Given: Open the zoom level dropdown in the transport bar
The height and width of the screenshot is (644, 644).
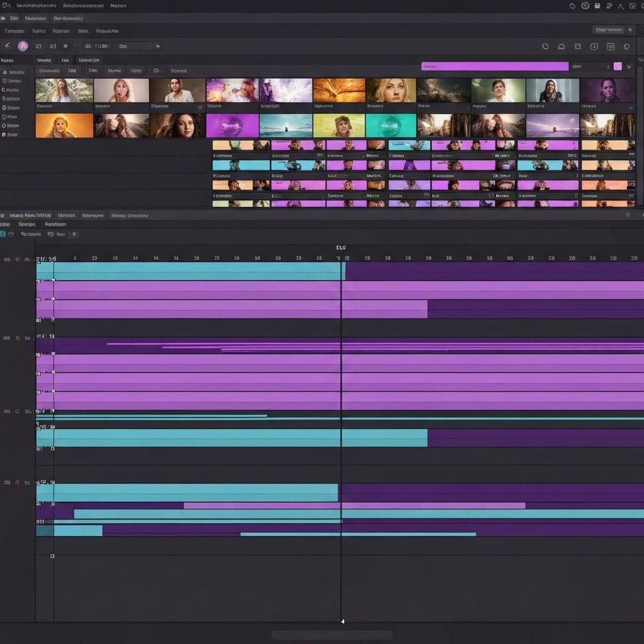Looking at the screenshot, I should (157, 45).
